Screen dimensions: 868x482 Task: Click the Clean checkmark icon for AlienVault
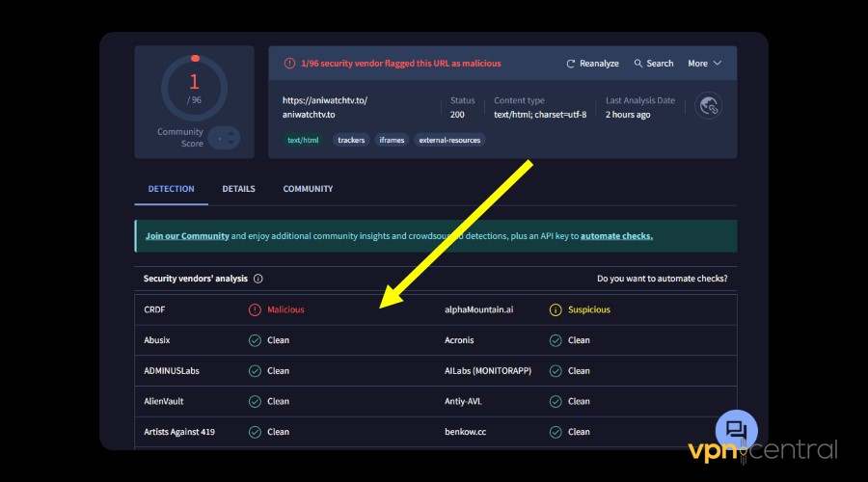[255, 401]
